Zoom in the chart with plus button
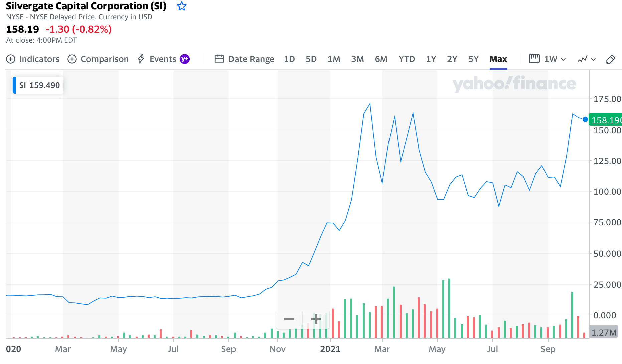 pos(316,319)
